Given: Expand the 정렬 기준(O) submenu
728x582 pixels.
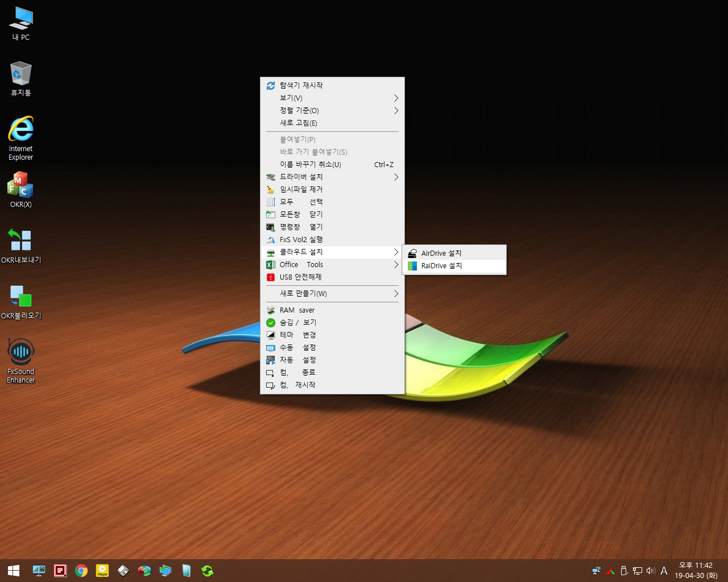Looking at the screenshot, I should click(332, 110).
